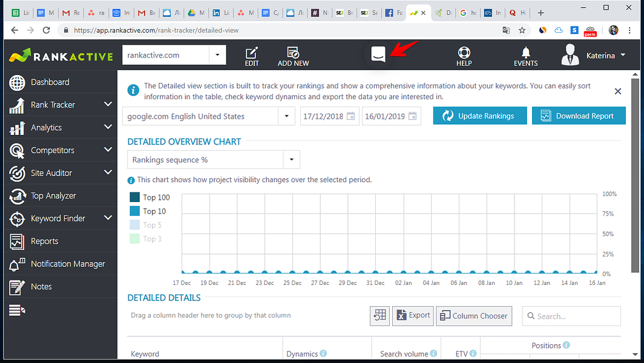644x363 pixels.
Task: Click the Search field above the table
Action: [571, 316]
